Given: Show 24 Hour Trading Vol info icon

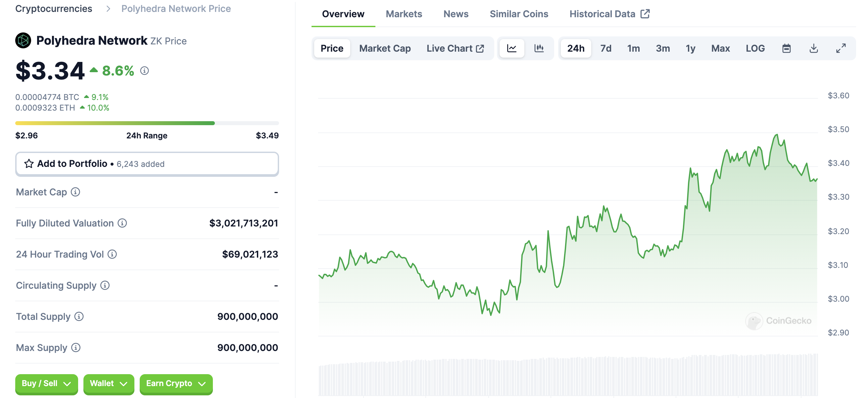Looking at the screenshot, I should click(x=112, y=254).
